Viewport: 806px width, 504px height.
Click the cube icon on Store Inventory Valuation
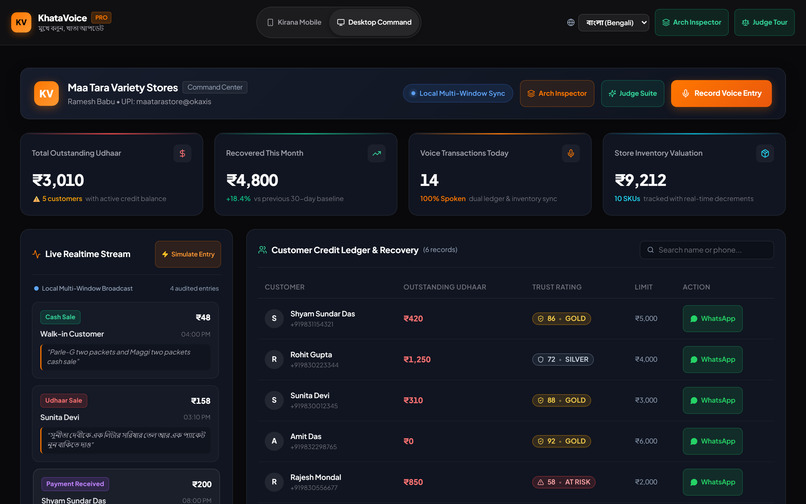click(765, 153)
